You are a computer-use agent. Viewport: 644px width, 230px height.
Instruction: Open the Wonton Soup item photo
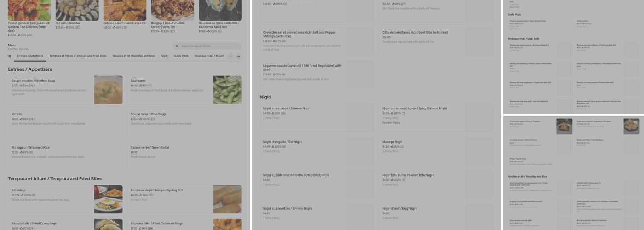[x=109, y=90]
